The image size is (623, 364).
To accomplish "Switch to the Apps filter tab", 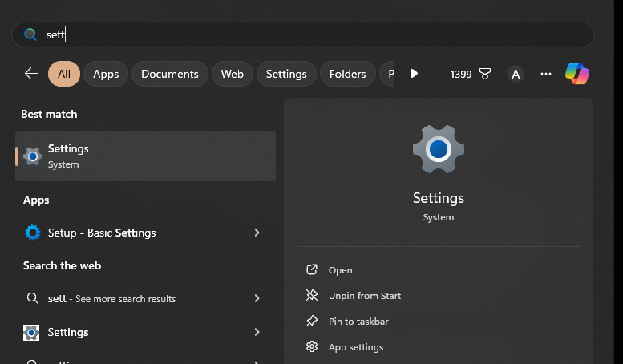I will tap(106, 74).
